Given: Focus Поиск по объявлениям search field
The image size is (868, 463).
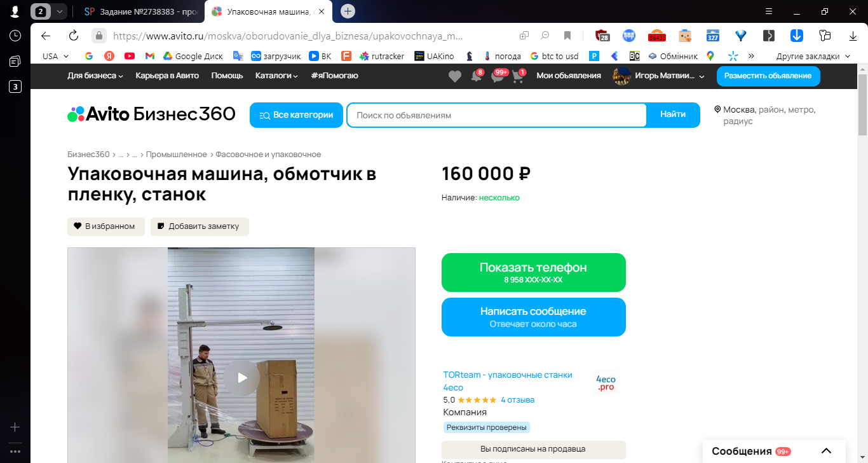Looking at the screenshot, I should 497,115.
